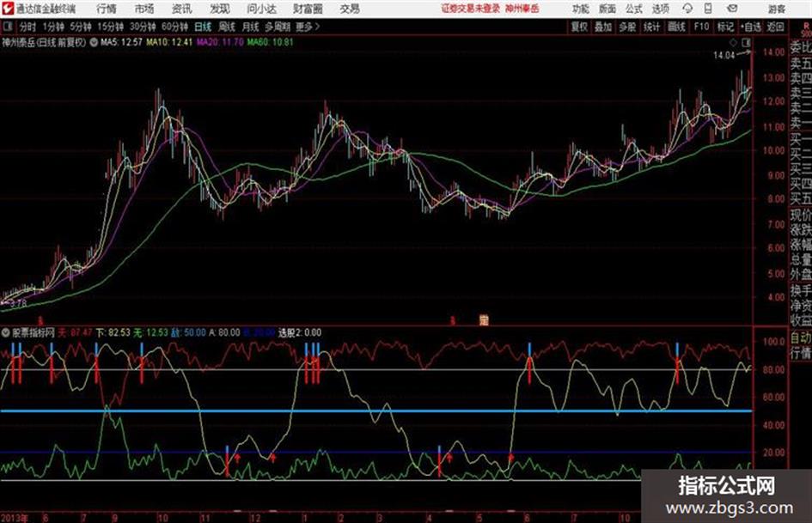The image size is (812, 523).
Task: Click the 统计 statistics toolbar button
Action: coord(652,27)
